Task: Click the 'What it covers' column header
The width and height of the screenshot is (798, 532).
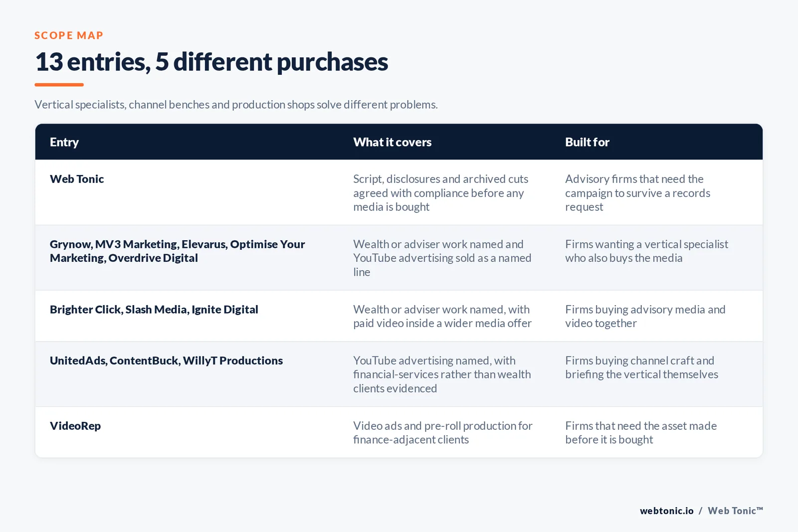Action: click(x=392, y=142)
